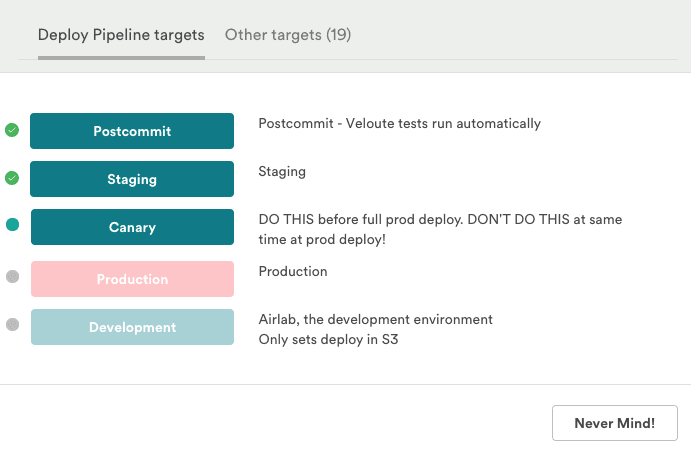Click the gray status dot beside Development

12,324
